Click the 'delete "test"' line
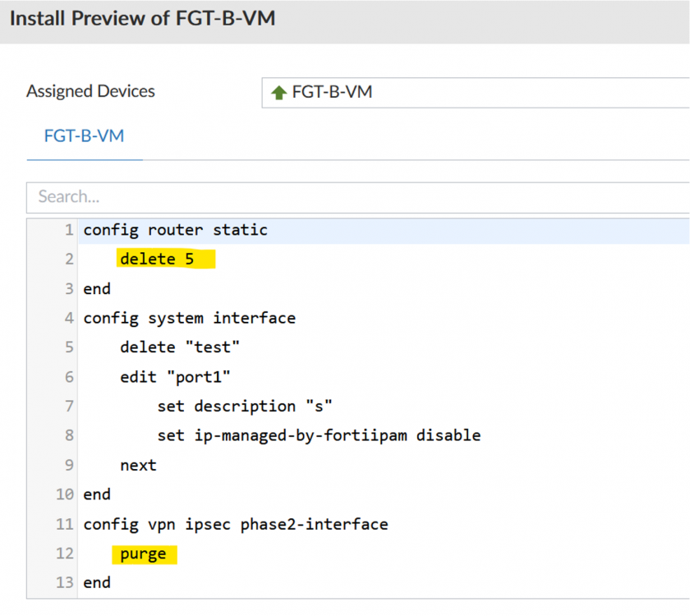The width and height of the screenshot is (690, 616). coord(180,347)
